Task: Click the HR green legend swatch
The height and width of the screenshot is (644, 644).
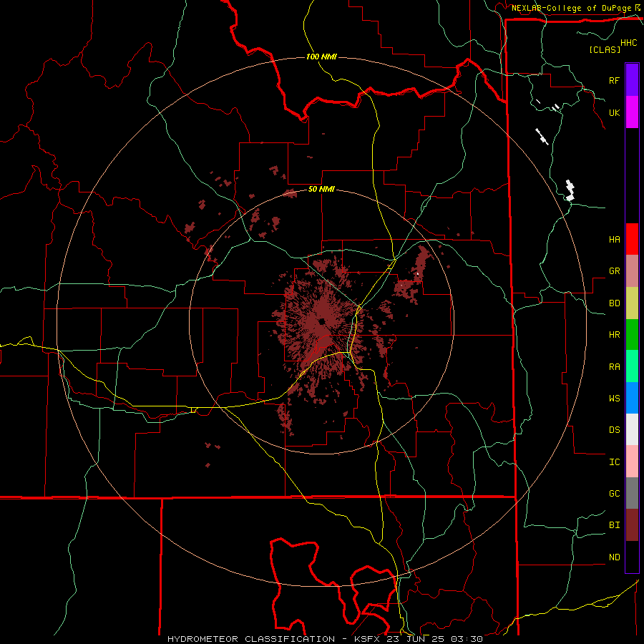Action: (x=632, y=335)
